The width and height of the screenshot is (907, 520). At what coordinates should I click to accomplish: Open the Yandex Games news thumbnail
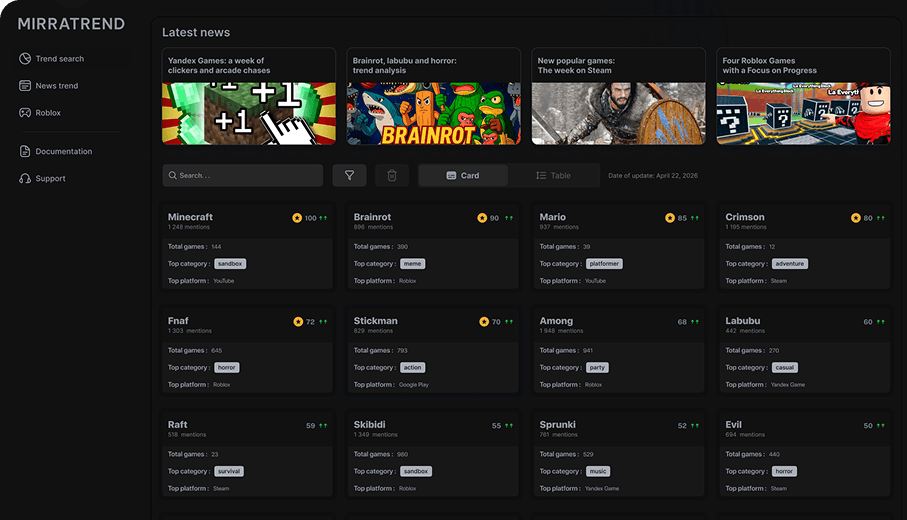pyautogui.click(x=249, y=113)
